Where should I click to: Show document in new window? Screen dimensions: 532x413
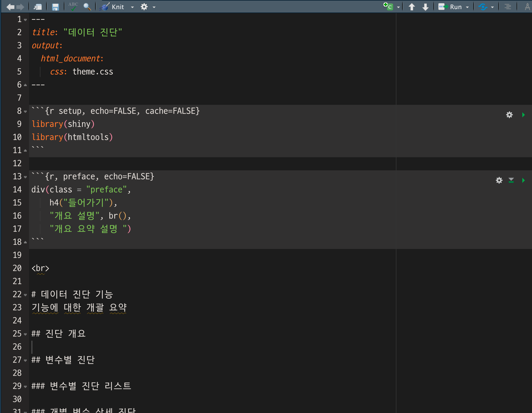(38, 7)
